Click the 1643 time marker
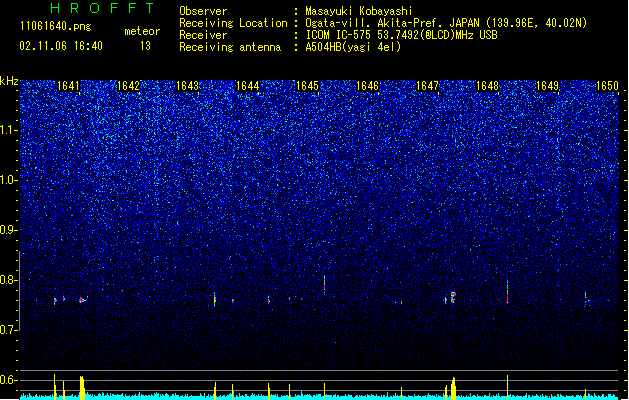The width and height of the screenshot is (629, 400). point(187,86)
